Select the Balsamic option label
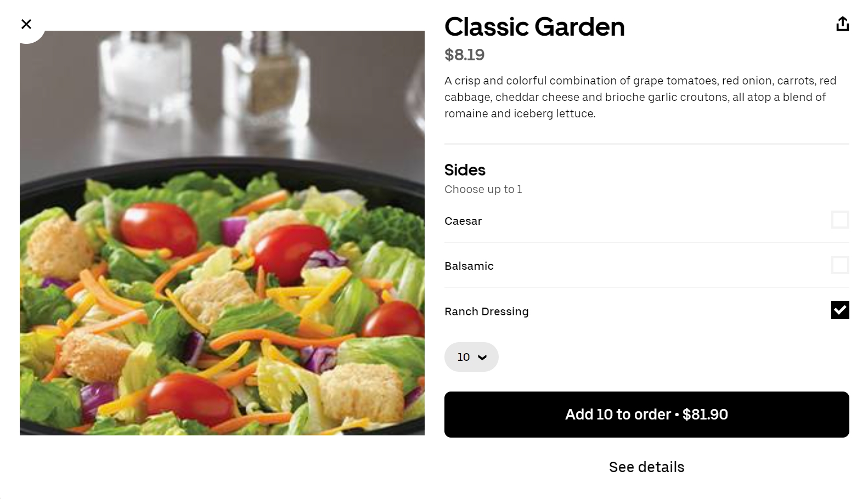 469,266
